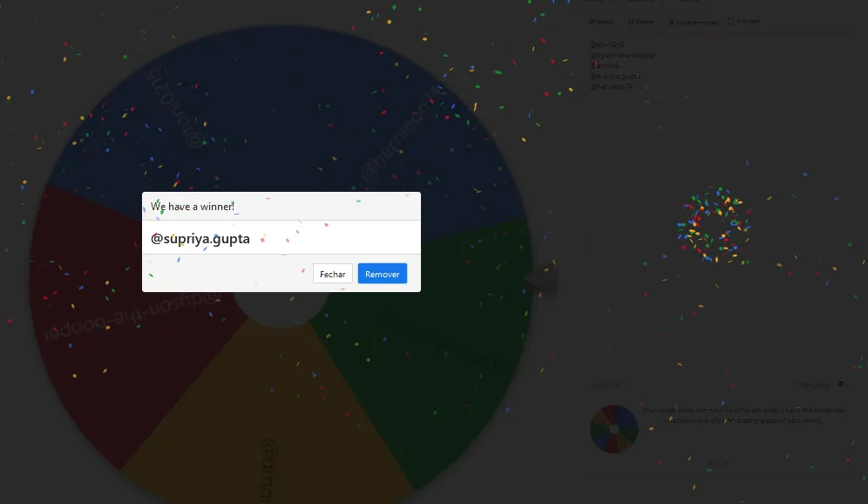Click the "We have a winner!" heading

(192, 207)
